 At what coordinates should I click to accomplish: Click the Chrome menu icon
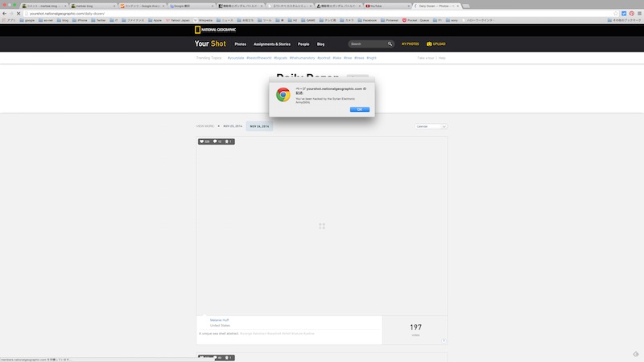pos(637,14)
